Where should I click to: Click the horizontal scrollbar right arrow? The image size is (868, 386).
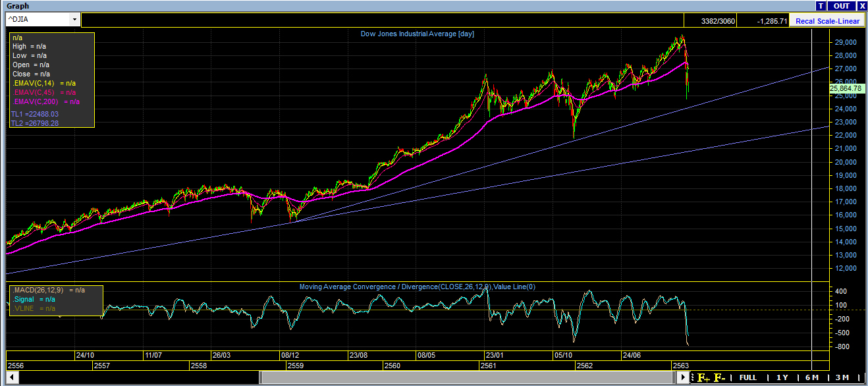click(684, 377)
